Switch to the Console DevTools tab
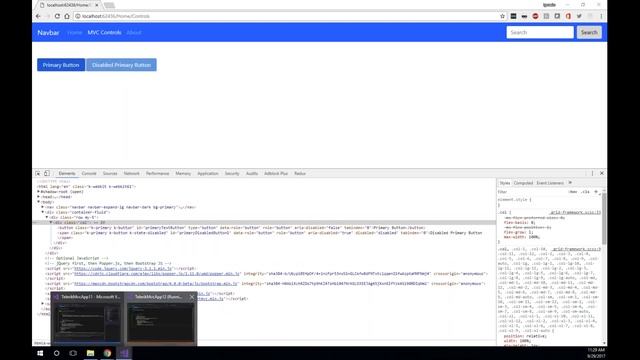This screenshot has width=640, height=360. tap(89, 173)
